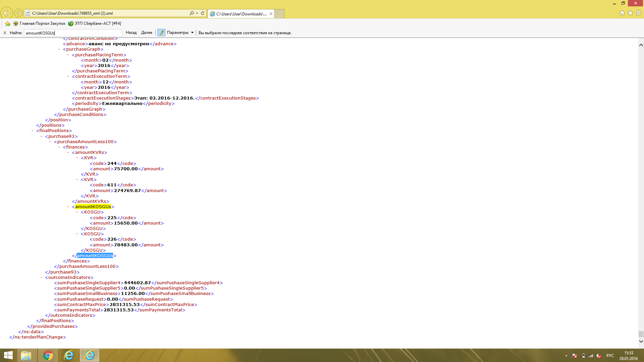
Task: Collapse the amountKVRs node
Action: pos(68,153)
